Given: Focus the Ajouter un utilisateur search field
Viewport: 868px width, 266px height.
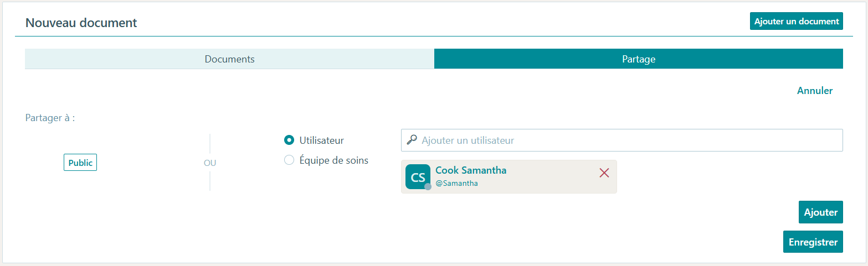Looking at the screenshot, I should tap(622, 140).
